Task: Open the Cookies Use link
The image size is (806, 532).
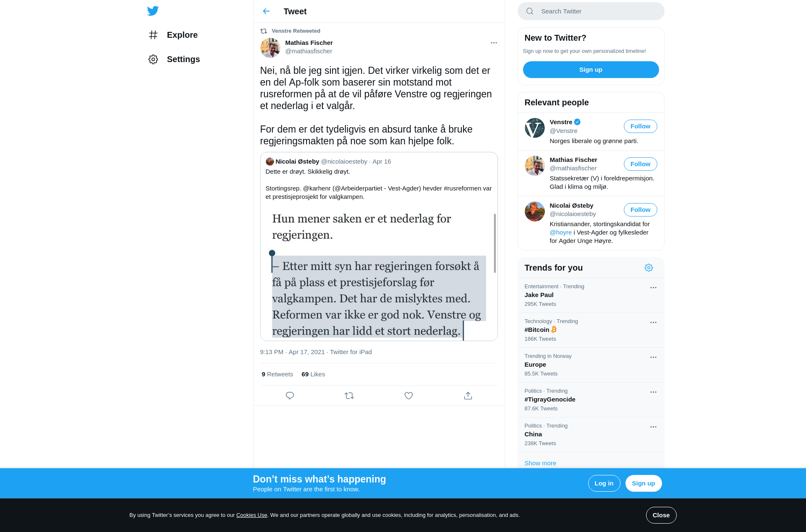Action: coord(251,515)
